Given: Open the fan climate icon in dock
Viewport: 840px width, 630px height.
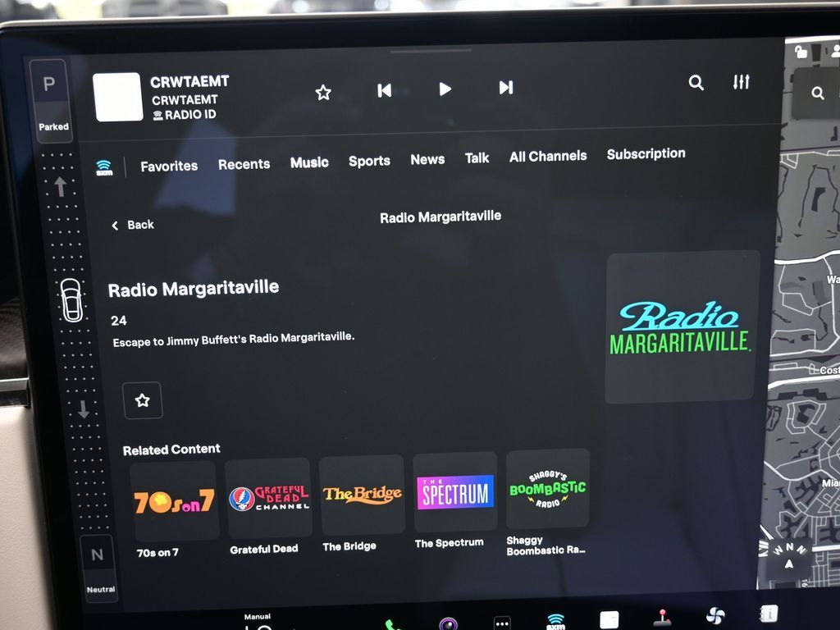Looking at the screenshot, I should point(715,616).
